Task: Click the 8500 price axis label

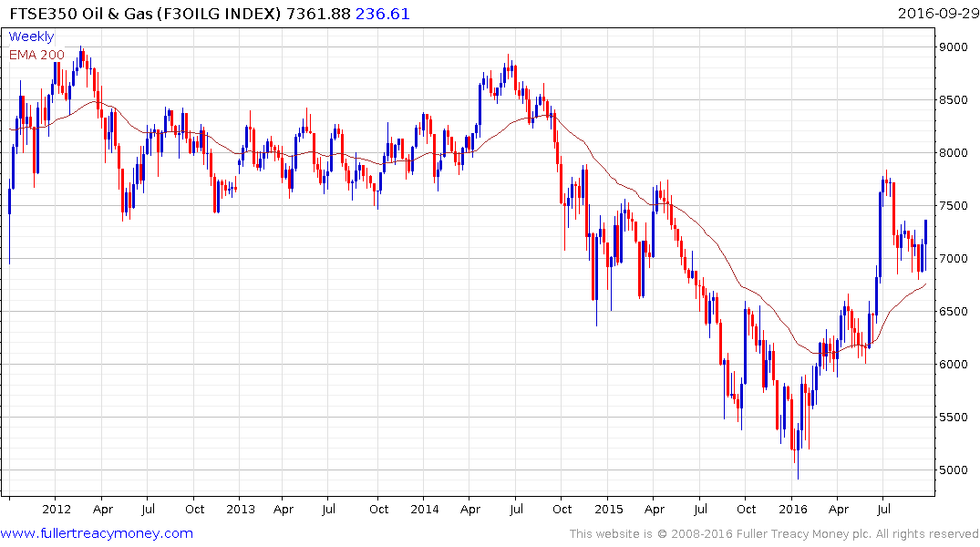Action: [x=954, y=100]
